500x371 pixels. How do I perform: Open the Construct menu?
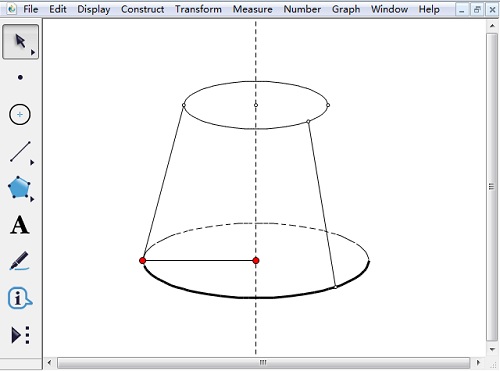point(142,9)
